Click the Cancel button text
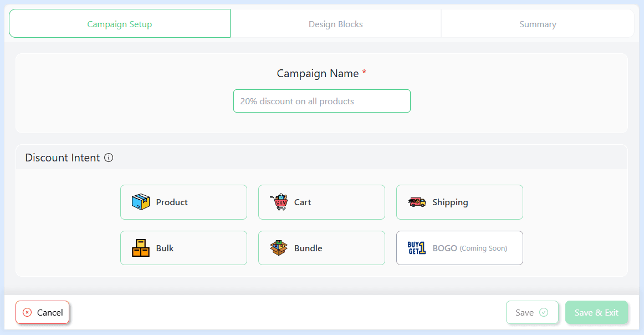644x335 pixels. tap(50, 312)
